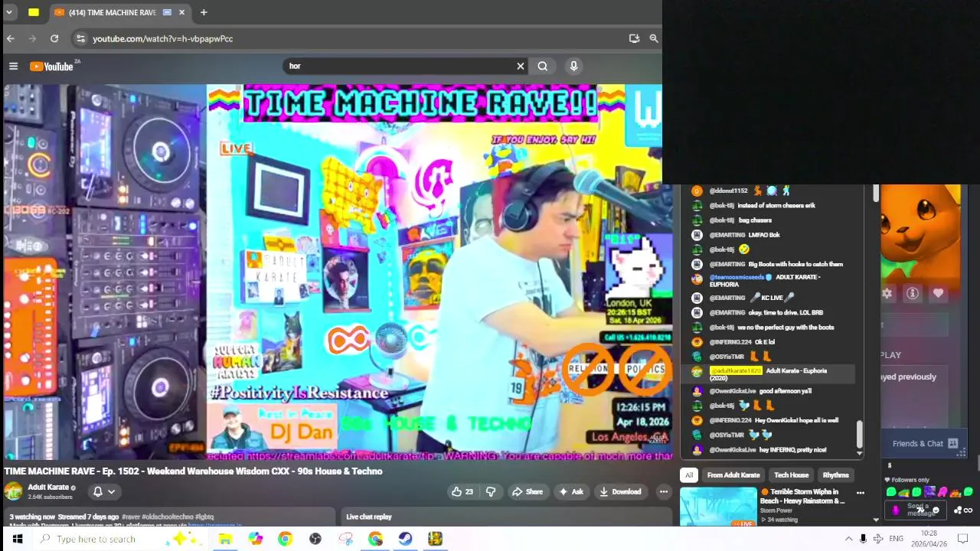980x551 pixels.
Task: Select the All filter chip
Action: coord(689,475)
